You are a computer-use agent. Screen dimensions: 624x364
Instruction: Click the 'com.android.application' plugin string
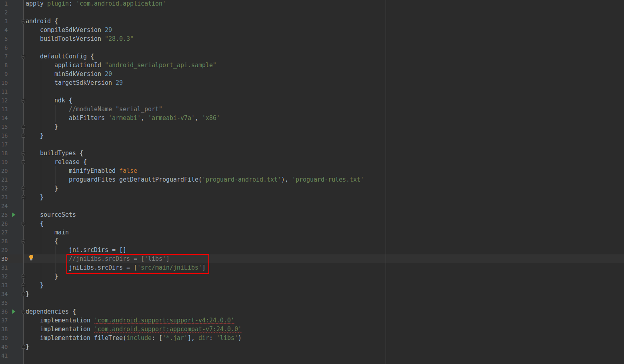[121, 4]
